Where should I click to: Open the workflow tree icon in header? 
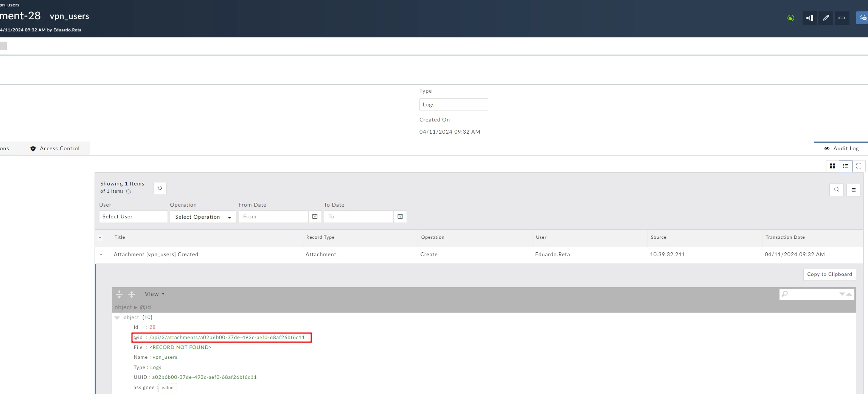(810, 18)
